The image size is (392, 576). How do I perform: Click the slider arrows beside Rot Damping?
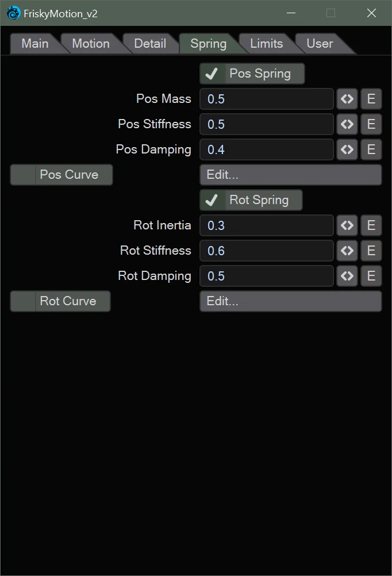click(347, 276)
